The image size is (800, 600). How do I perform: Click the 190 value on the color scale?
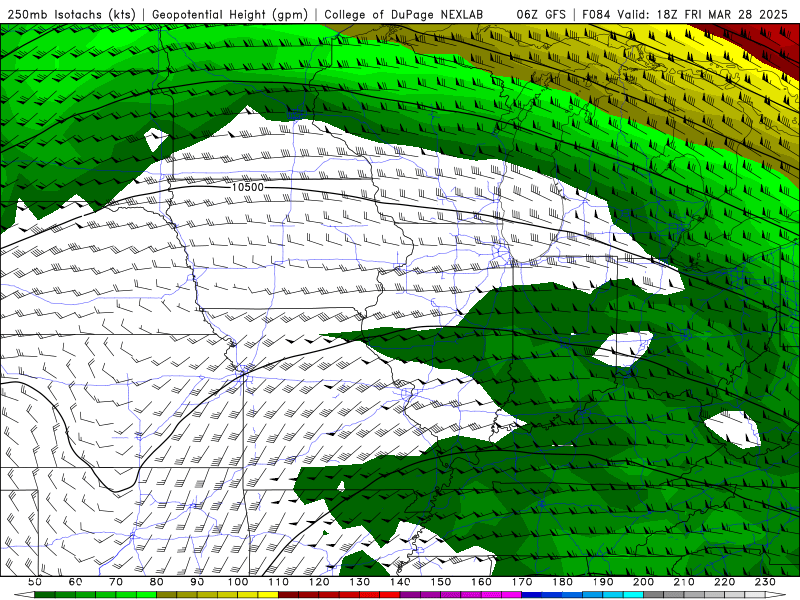[x=603, y=582]
